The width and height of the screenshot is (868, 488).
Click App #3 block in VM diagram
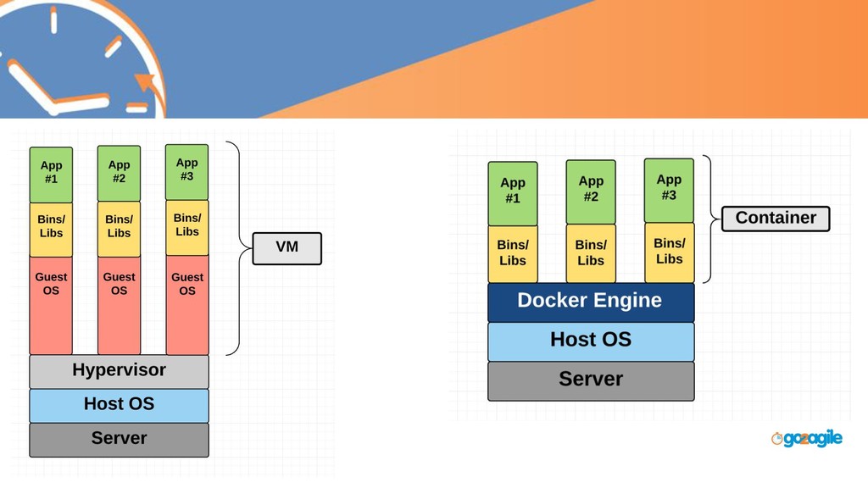point(187,172)
